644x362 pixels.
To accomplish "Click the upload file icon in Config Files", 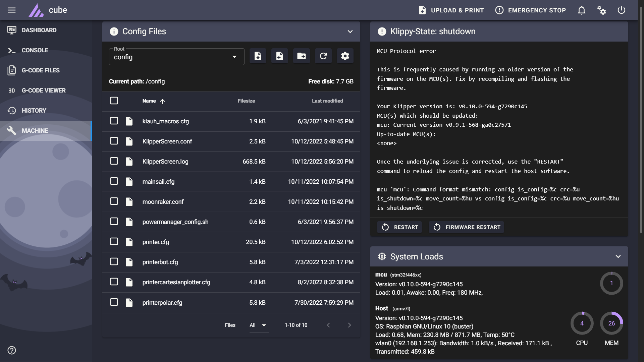I will pos(258,56).
